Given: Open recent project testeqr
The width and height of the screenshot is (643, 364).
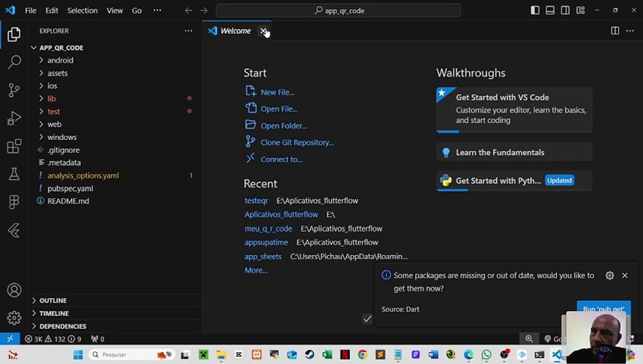Looking at the screenshot, I should tap(256, 201).
